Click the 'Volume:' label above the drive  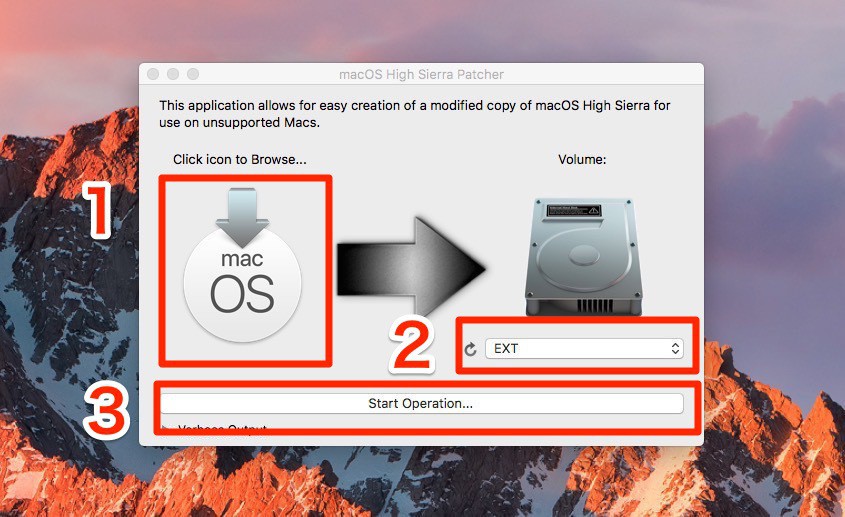pyautogui.click(x=582, y=160)
